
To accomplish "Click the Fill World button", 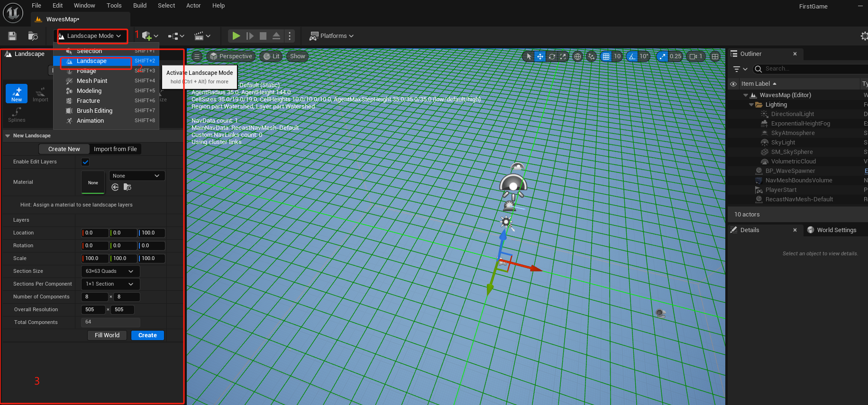I will coord(107,335).
